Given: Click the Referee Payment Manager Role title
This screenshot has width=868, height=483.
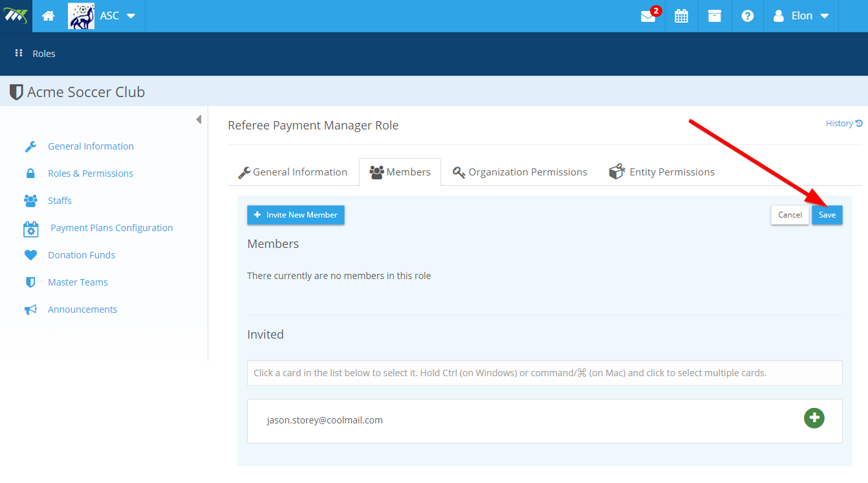Looking at the screenshot, I should coord(313,126).
